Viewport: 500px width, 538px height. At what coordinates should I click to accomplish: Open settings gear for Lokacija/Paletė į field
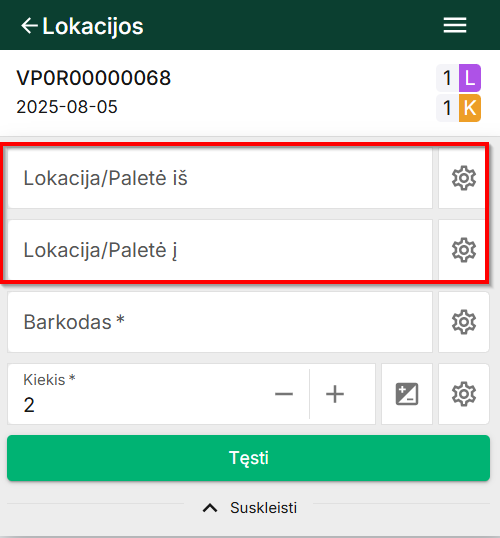[x=464, y=250]
